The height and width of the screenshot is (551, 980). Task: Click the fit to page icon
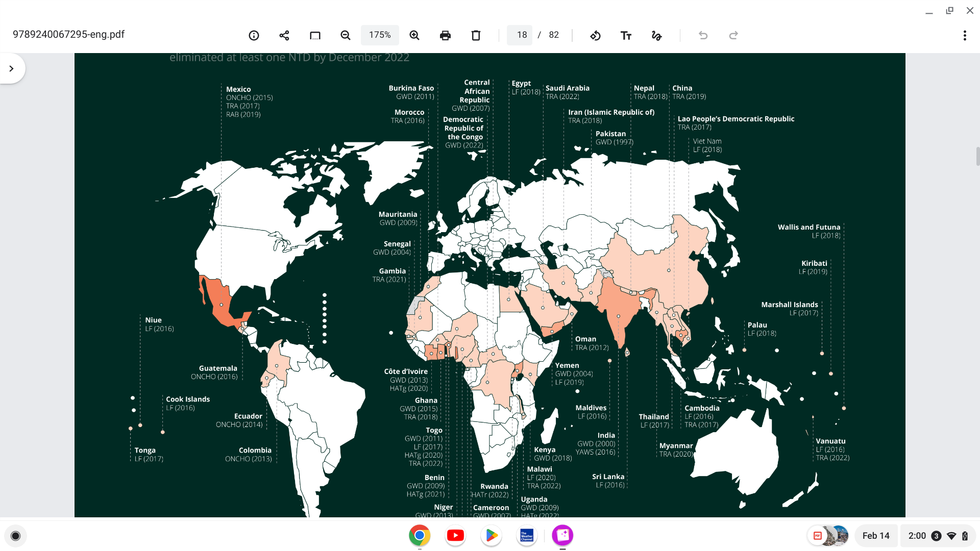(x=315, y=35)
